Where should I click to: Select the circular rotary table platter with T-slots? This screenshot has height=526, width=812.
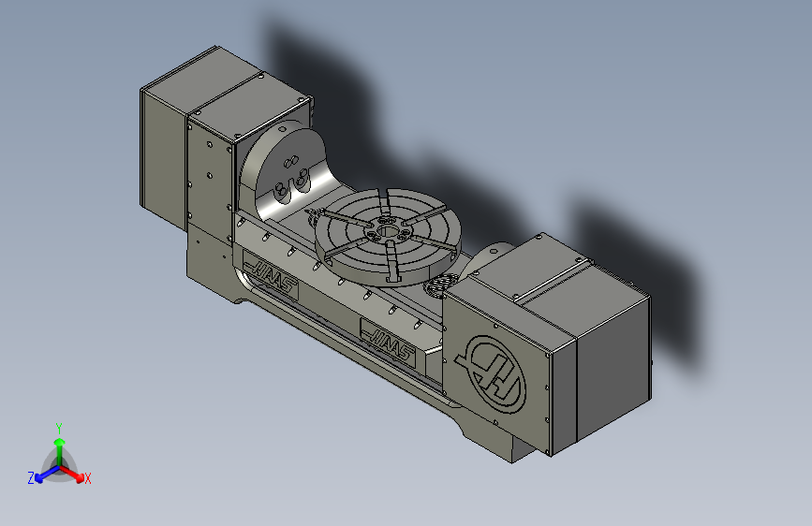(388, 236)
